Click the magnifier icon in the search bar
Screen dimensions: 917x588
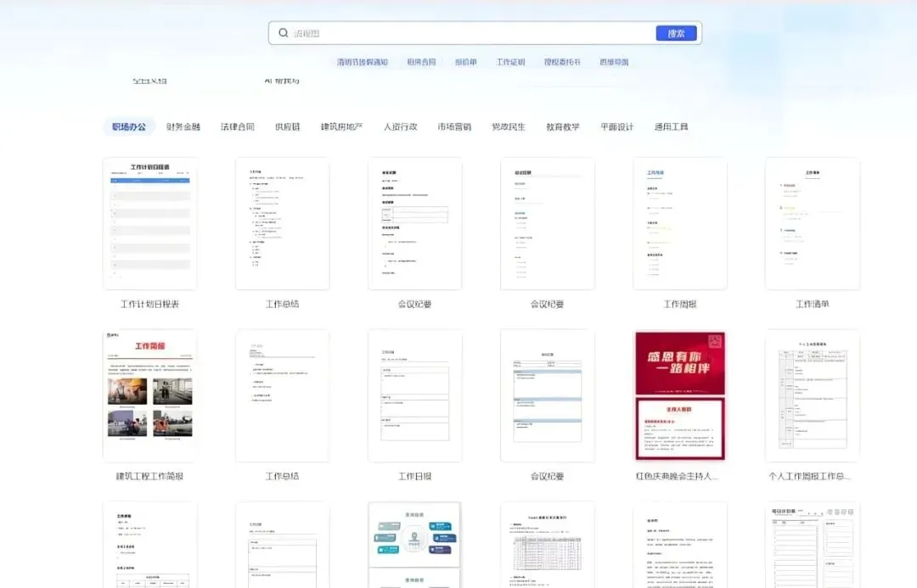pyautogui.click(x=283, y=33)
